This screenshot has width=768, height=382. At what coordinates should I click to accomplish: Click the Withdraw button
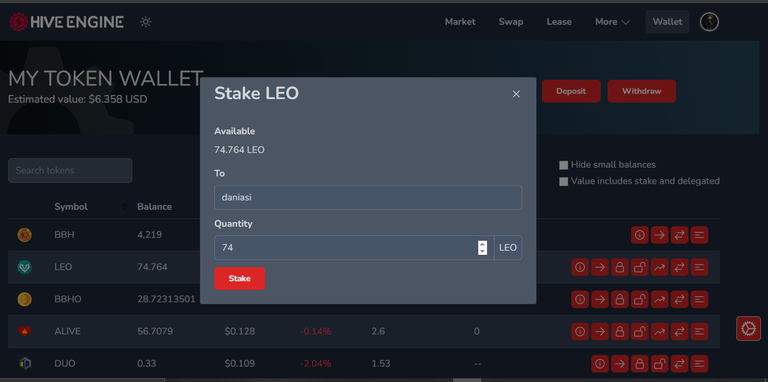pyautogui.click(x=642, y=92)
